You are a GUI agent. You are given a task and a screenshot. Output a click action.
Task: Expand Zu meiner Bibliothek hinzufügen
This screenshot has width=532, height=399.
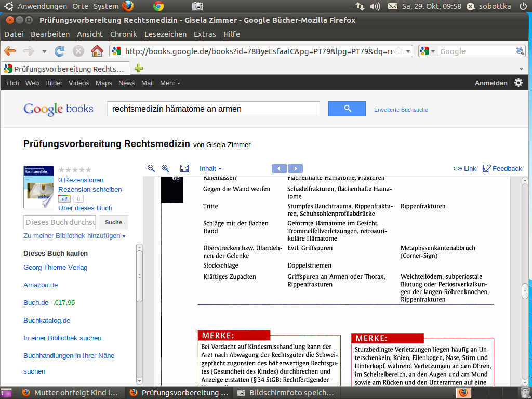coord(74,236)
